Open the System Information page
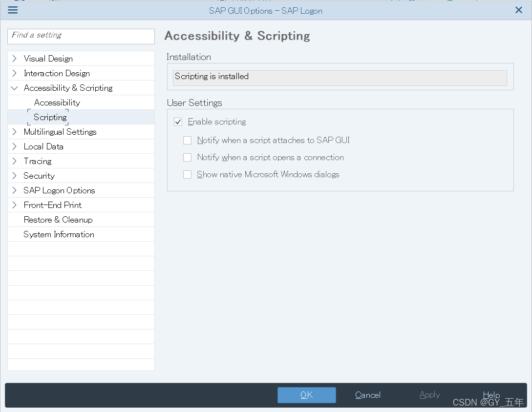 tap(59, 234)
